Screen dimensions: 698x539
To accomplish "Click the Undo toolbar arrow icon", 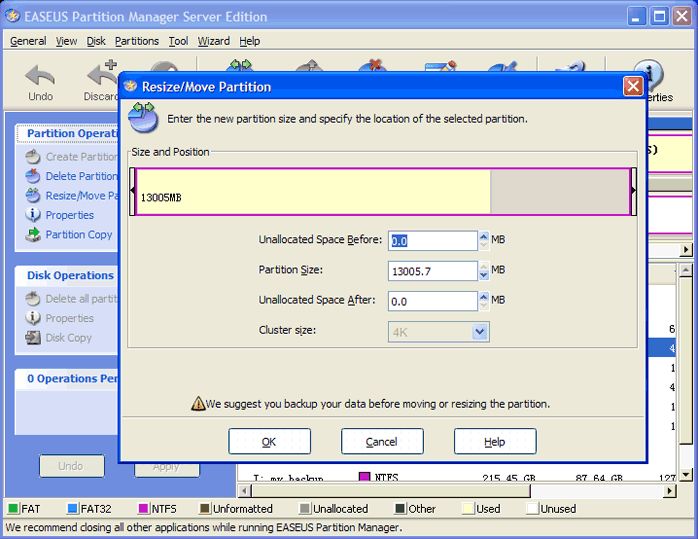I will [40, 75].
